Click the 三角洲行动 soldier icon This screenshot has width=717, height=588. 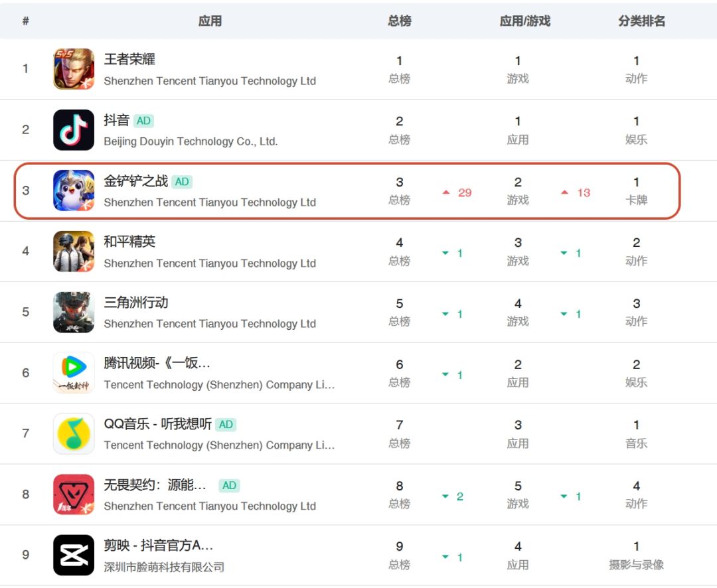tap(74, 313)
